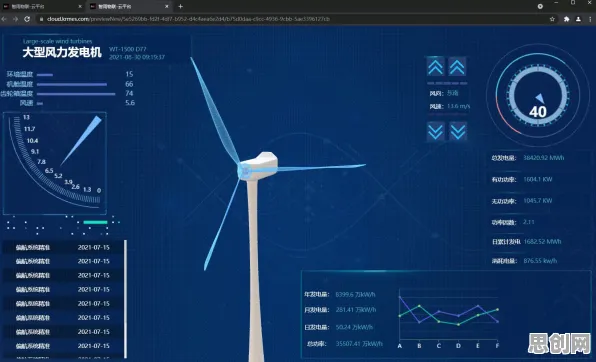Click the purple line point above E
This screenshot has width=596, height=362.
(478, 306)
